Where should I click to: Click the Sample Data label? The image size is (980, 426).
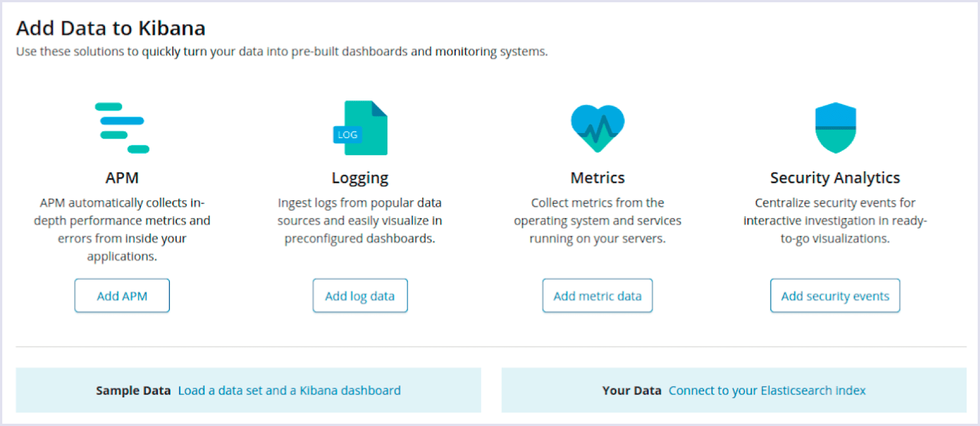pyautogui.click(x=133, y=391)
